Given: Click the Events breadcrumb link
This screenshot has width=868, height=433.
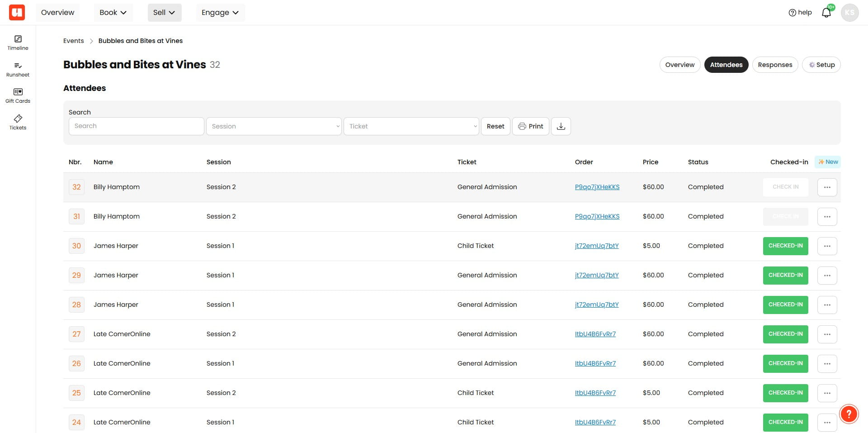Looking at the screenshot, I should click(x=74, y=41).
